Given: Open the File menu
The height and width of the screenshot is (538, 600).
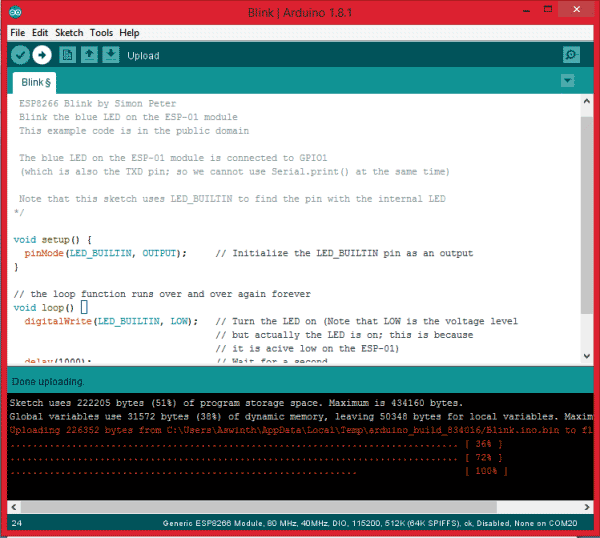Looking at the screenshot, I should [18, 33].
